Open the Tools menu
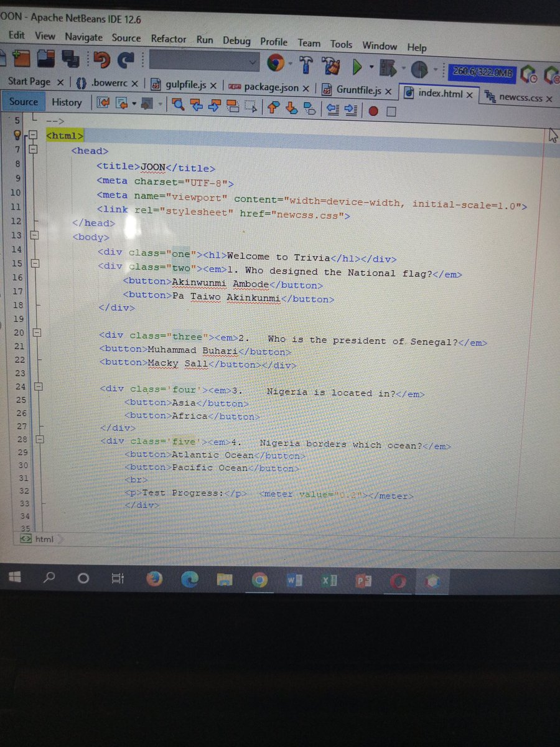560x747 pixels. 341,44
